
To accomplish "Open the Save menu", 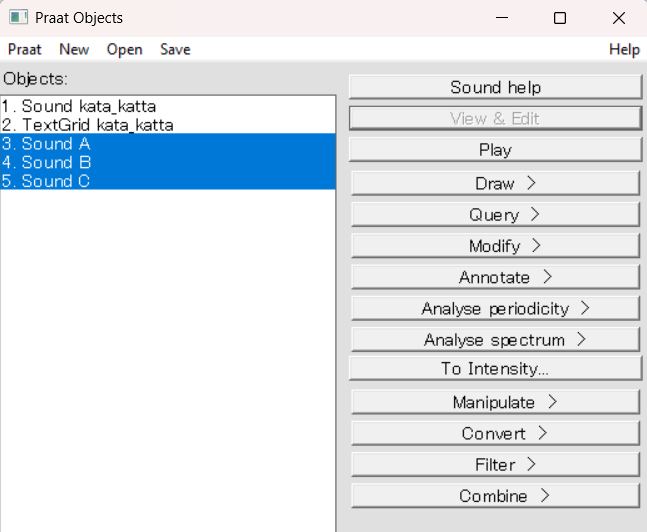I will [175, 50].
